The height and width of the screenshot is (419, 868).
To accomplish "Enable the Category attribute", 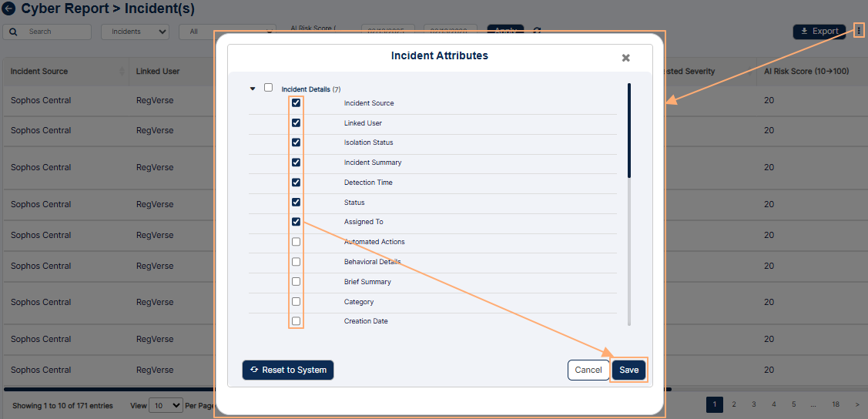I will (297, 302).
